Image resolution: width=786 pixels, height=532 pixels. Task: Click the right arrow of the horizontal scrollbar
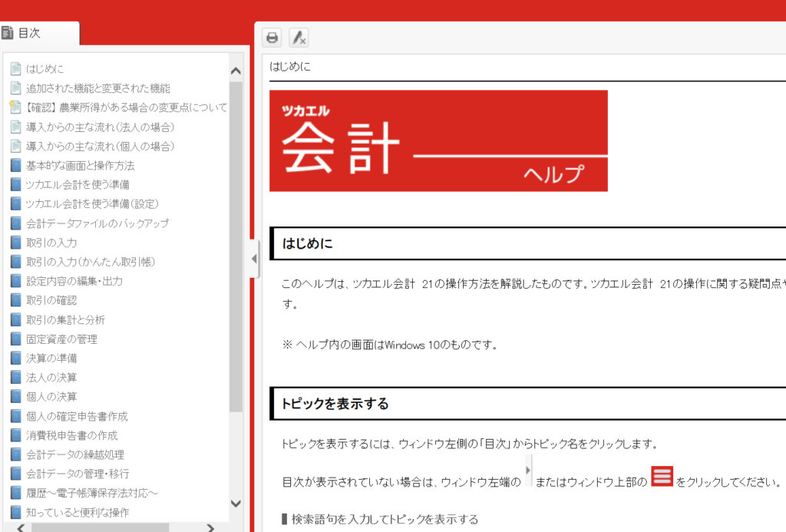[210, 527]
